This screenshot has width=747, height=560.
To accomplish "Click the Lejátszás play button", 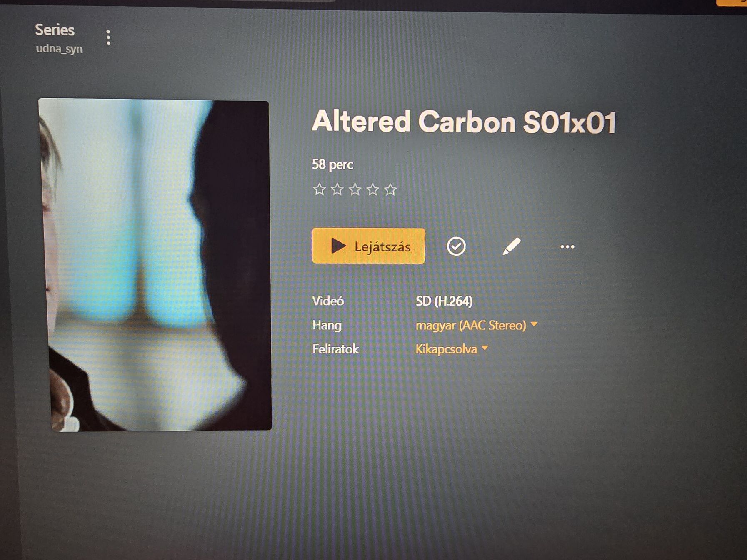I will [368, 246].
